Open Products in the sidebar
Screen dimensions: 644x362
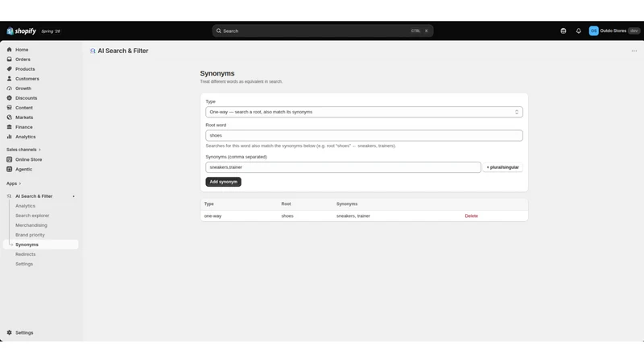click(x=25, y=69)
